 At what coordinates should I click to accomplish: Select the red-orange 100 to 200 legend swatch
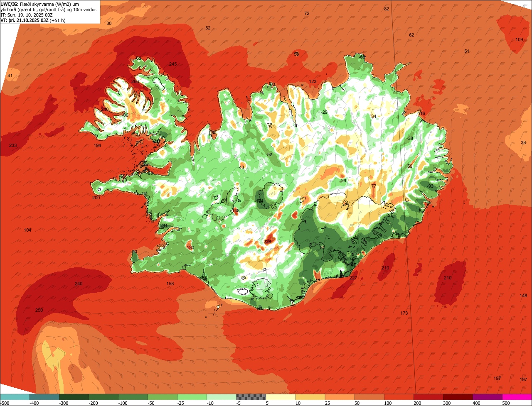coord(399,397)
